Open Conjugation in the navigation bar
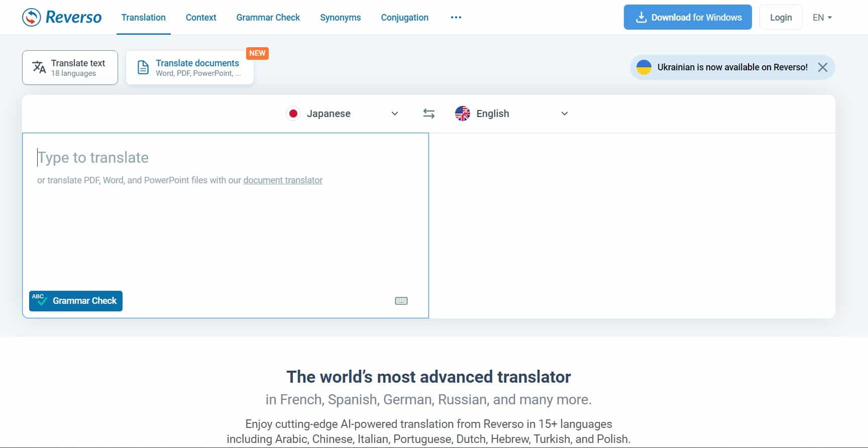The height and width of the screenshot is (448, 868). tap(404, 18)
